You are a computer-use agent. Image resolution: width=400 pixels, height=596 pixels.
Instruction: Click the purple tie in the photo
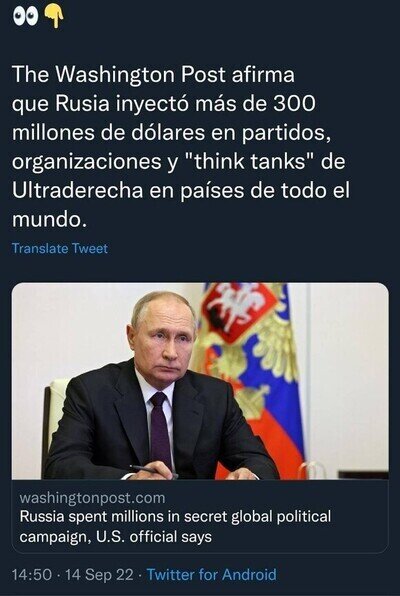pyautogui.click(x=160, y=430)
